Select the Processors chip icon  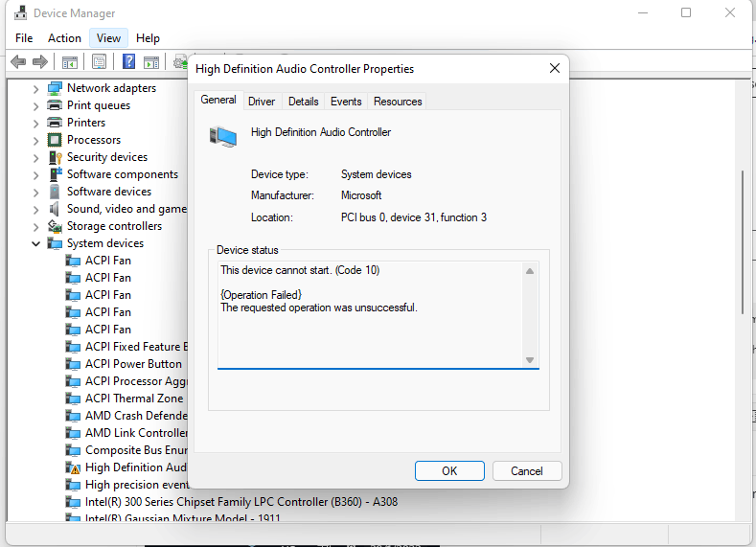55,140
